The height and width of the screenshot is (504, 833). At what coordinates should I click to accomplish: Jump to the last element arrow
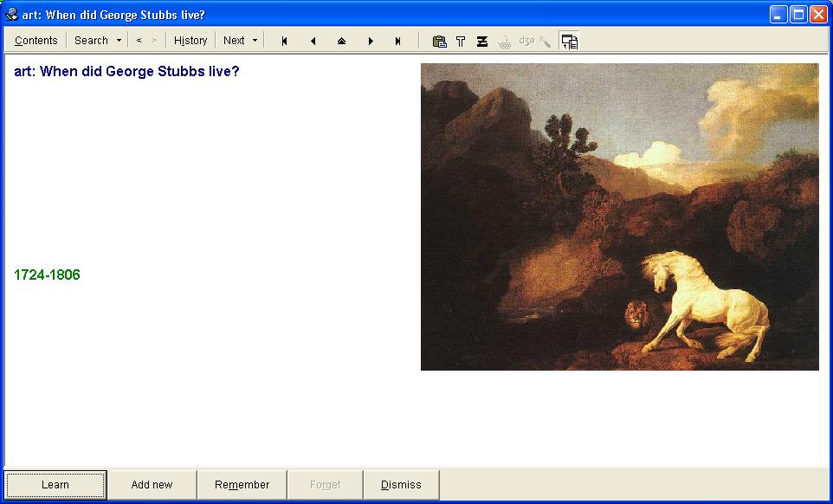click(x=398, y=41)
